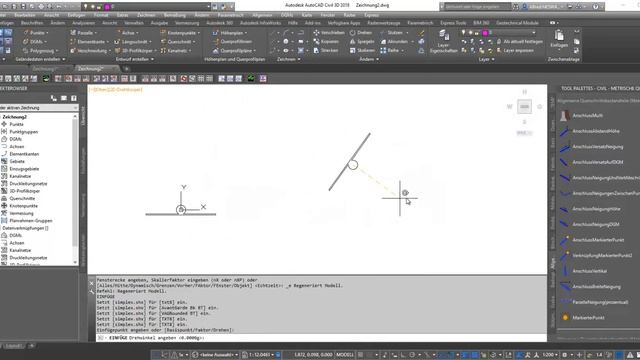The image size is (640, 360).
Task: Switch to the Express Tools ribbon tab
Action: click(453, 23)
